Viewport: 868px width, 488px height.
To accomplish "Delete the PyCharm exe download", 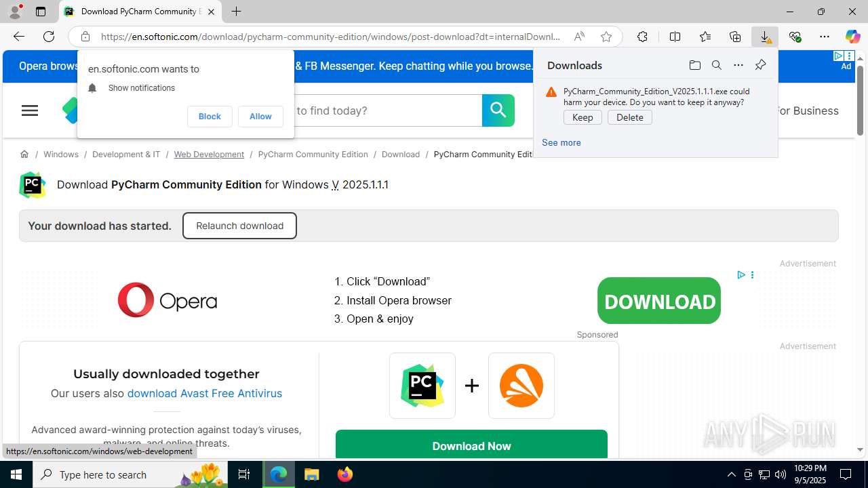I will 630,117.
